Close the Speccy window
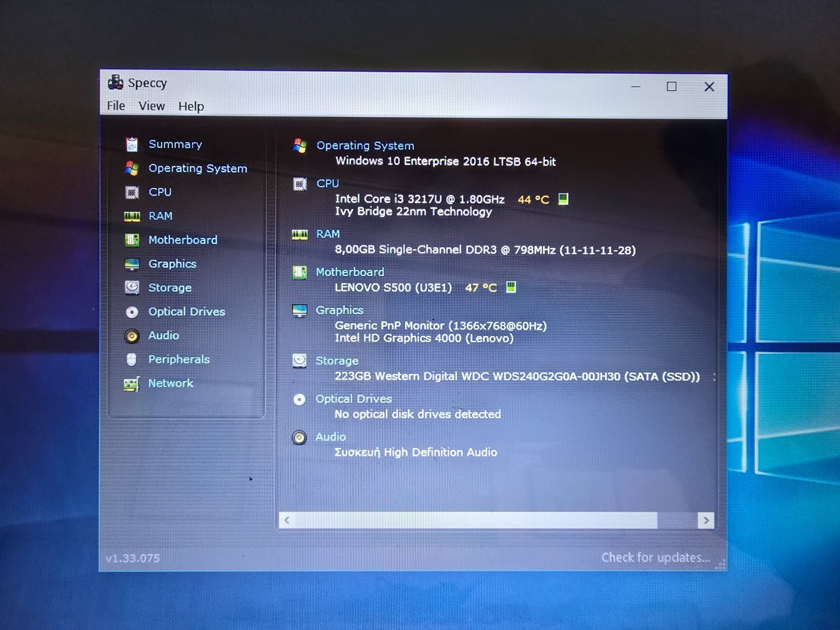840x630 pixels. click(709, 87)
